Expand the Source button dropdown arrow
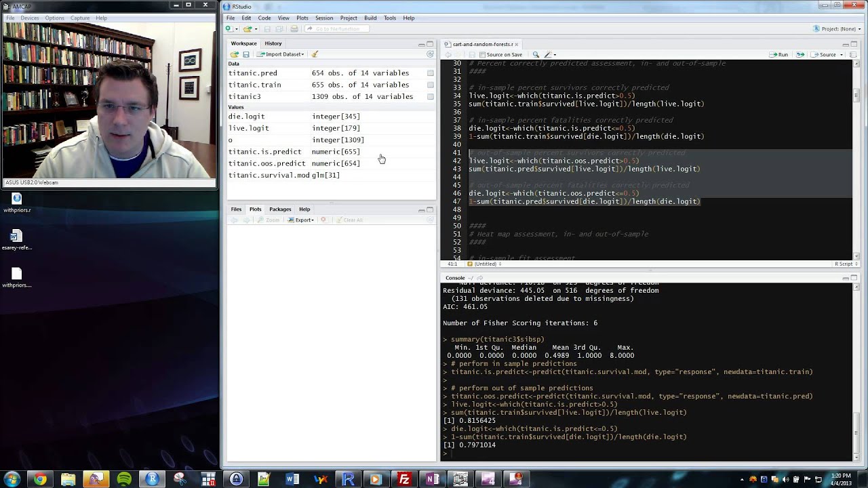Viewport: 868px width, 488px height. (842, 54)
